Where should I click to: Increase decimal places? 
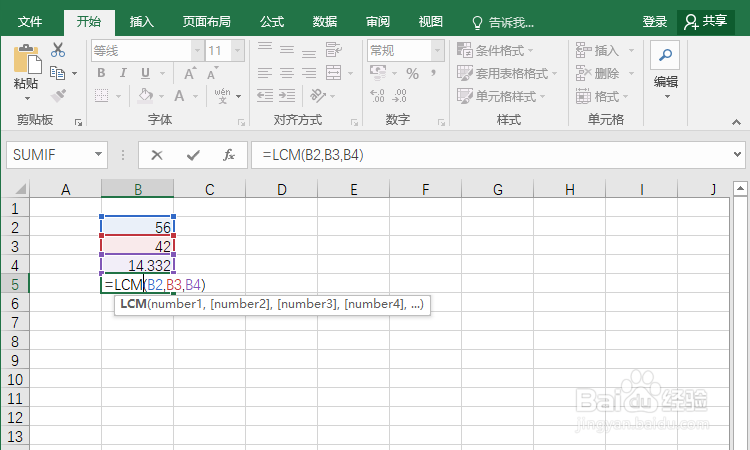377,96
